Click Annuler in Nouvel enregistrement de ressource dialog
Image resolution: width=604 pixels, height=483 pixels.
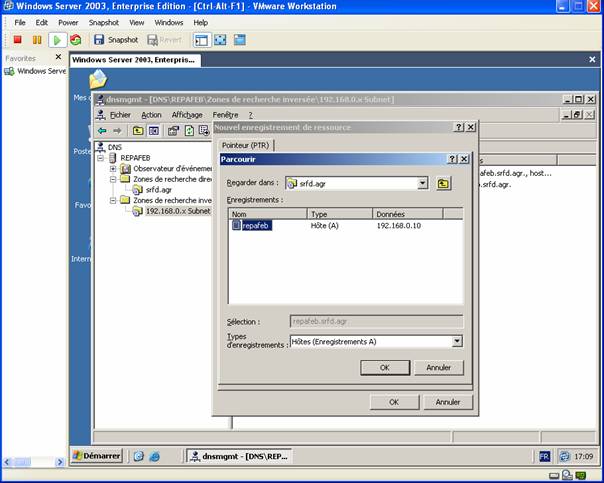[448, 402]
